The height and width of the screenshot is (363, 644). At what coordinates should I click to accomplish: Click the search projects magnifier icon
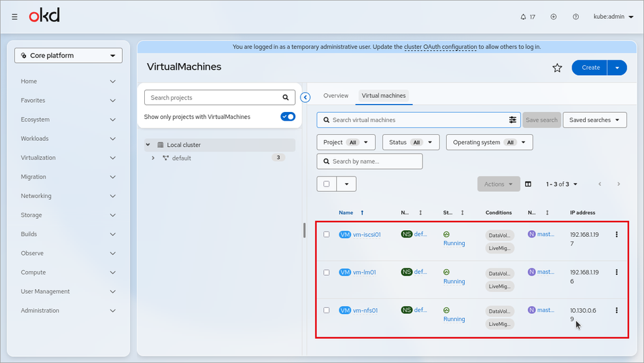286,97
